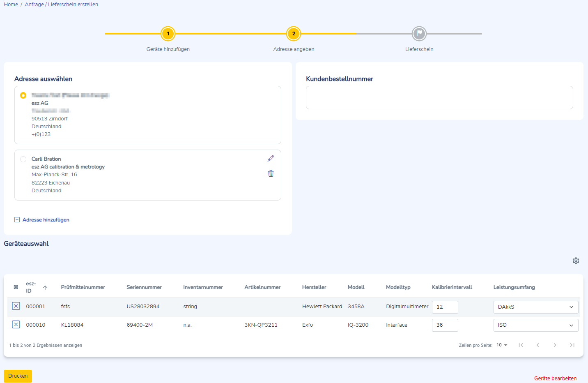
Task: Click the Drucken button
Action: [x=18, y=376]
